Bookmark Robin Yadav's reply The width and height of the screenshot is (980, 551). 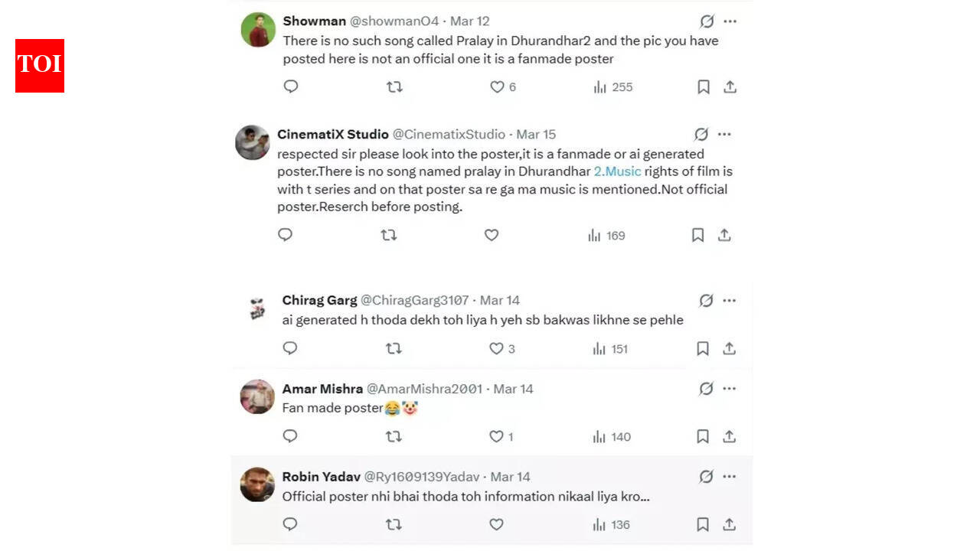coord(703,524)
